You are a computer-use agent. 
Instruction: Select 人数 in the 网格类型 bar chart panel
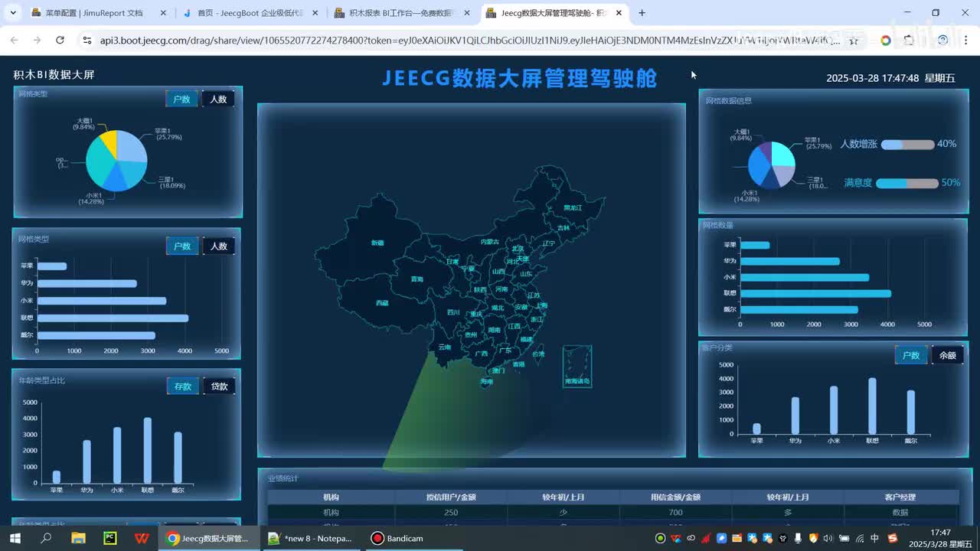pyautogui.click(x=219, y=246)
